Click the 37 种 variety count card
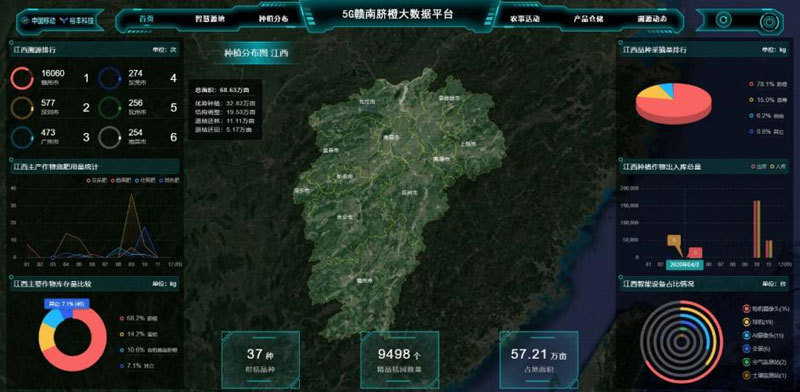The width and height of the screenshot is (800, 392). 260,360
